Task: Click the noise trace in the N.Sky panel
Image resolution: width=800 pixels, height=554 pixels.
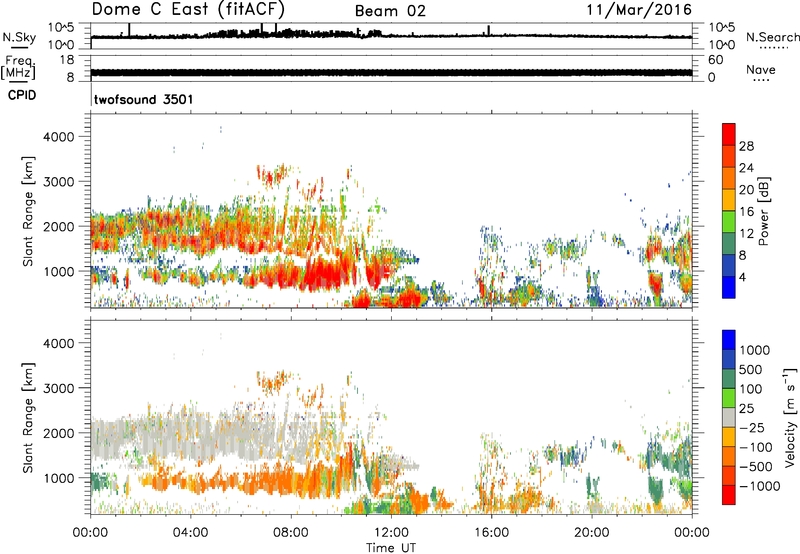Action: (x=391, y=36)
